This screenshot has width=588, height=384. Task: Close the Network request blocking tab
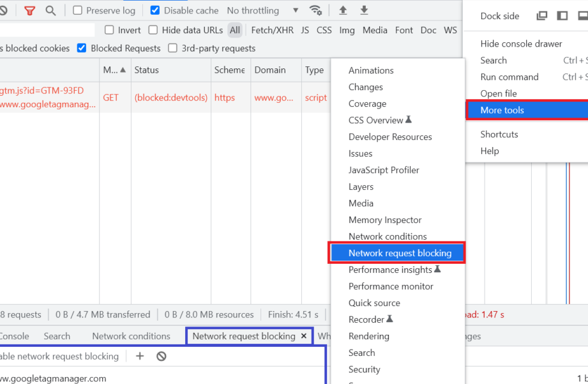click(304, 336)
